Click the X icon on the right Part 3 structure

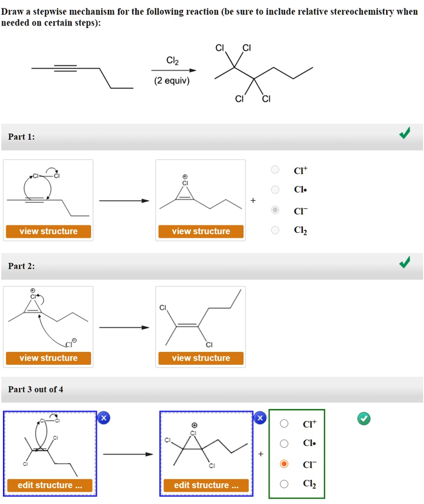click(259, 417)
